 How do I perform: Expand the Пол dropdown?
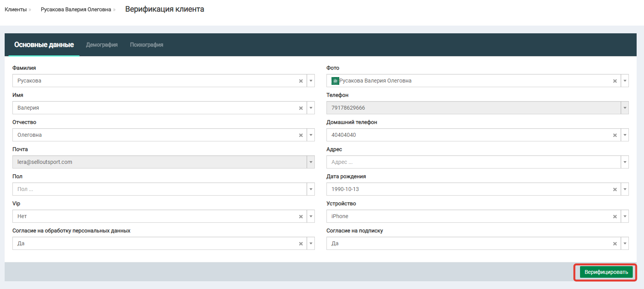coord(311,189)
